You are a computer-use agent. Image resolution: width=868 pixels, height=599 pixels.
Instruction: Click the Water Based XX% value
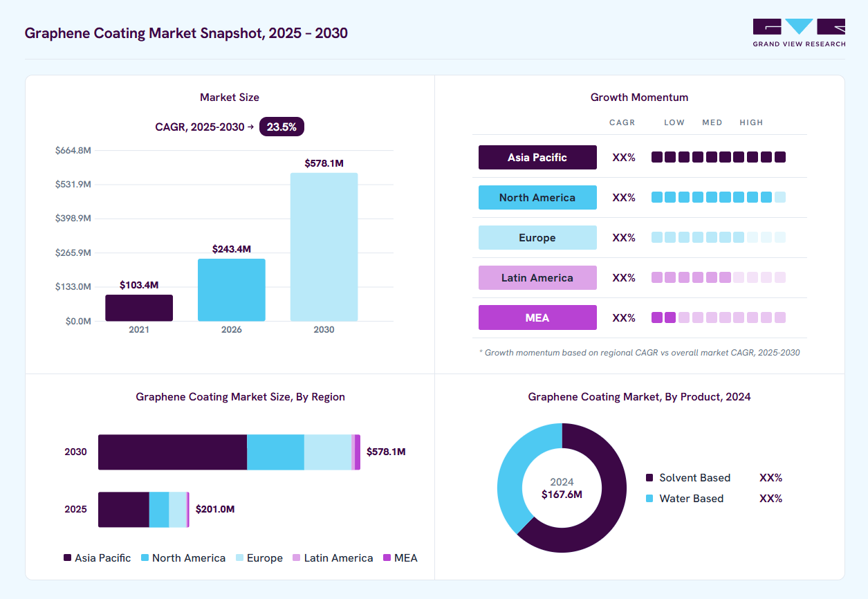(771, 499)
